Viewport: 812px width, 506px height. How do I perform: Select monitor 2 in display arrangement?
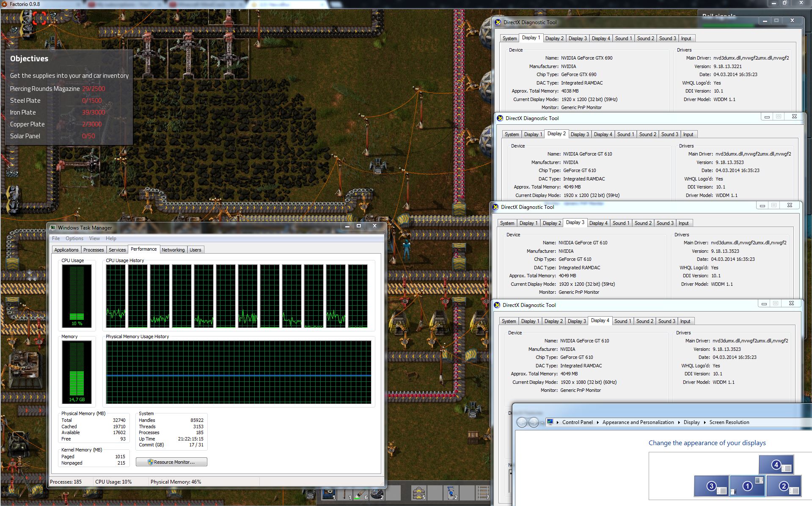[x=784, y=486]
